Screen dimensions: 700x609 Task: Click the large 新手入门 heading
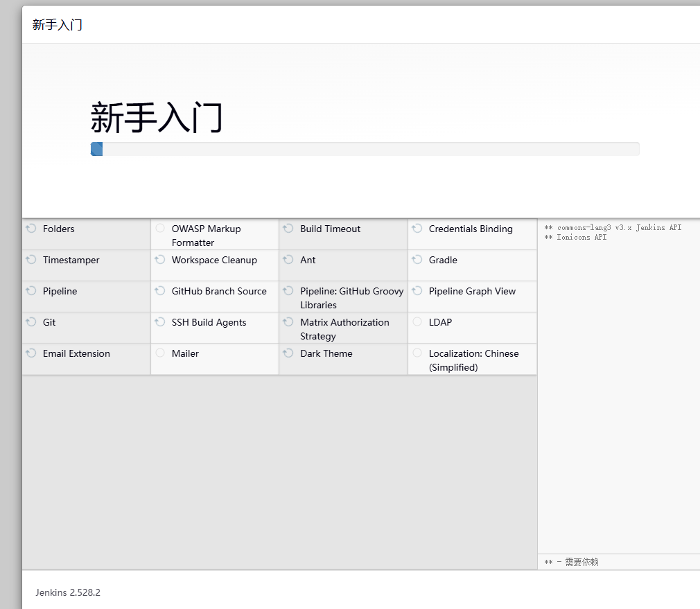pyautogui.click(x=157, y=118)
